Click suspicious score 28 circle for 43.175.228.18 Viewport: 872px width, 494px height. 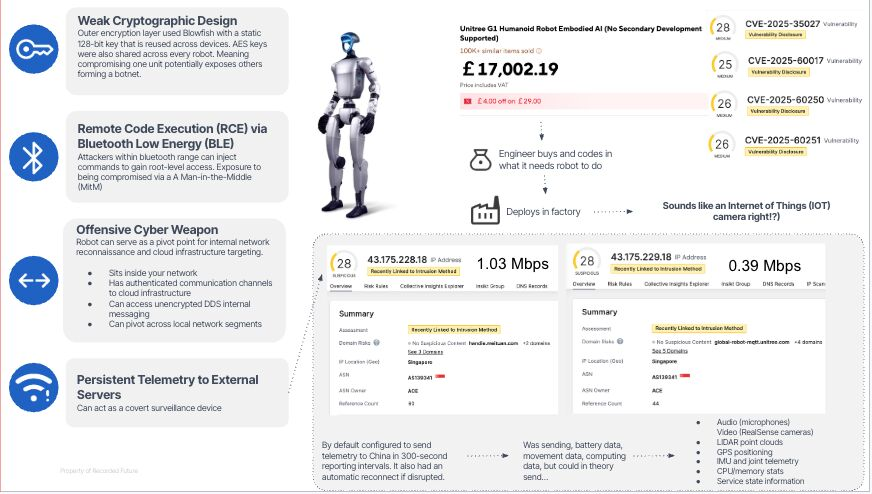coord(344,264)
